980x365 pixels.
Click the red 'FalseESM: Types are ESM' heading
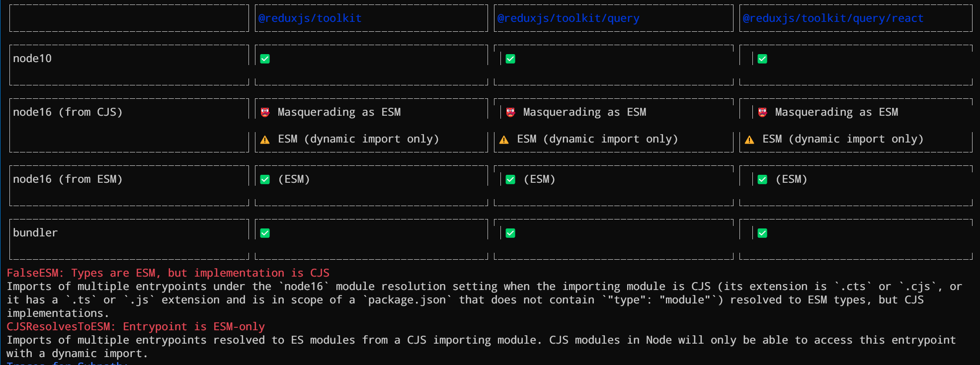(168, 273)
